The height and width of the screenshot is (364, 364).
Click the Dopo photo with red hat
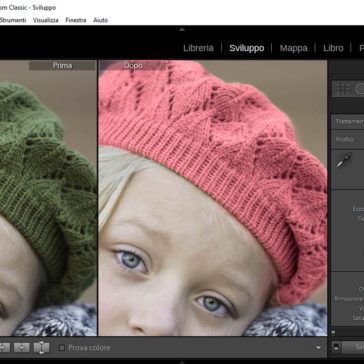[213, 198]
